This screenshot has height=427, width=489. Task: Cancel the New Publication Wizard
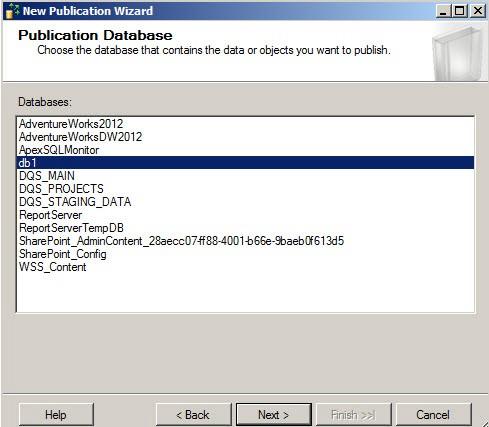(434, 415)
